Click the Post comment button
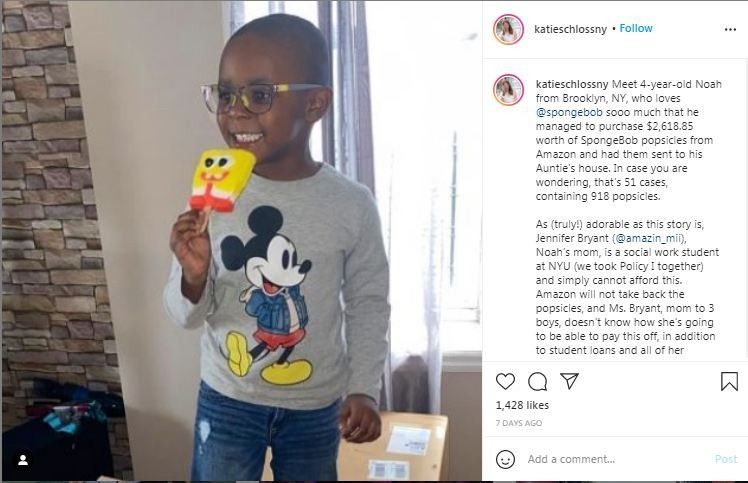The width and height of the screenshot is (748, 483). [726, 459]
